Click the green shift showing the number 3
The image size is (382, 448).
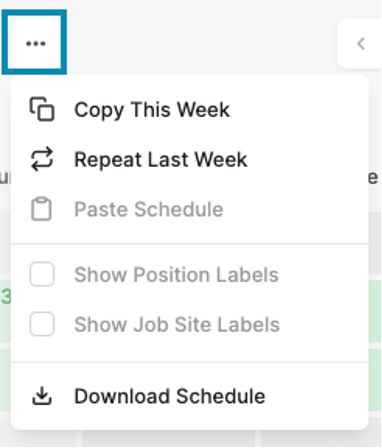[x=5, y=311]
